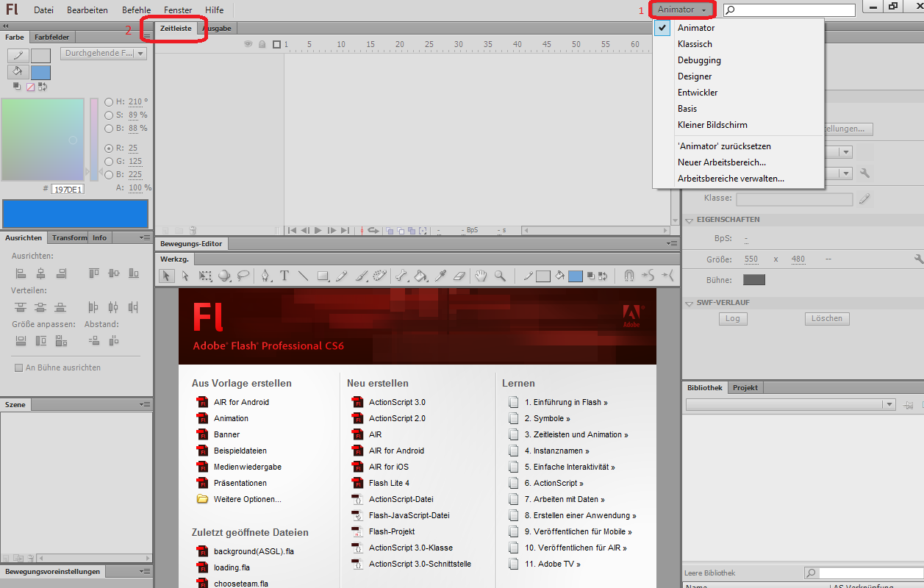
Task: Open the Bearbeiten menu
Action: pyautogui.click(x=87, y=10)
